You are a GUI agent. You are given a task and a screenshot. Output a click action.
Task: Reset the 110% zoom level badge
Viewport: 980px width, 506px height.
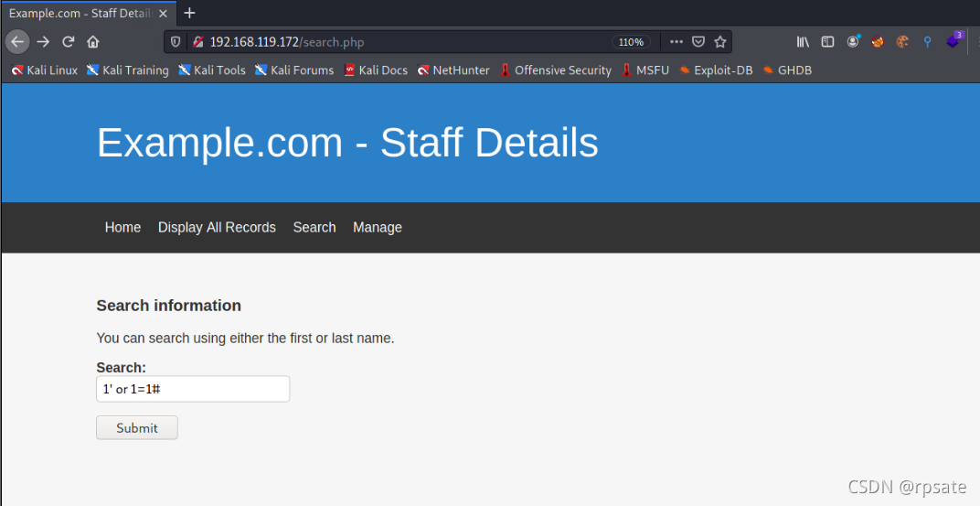pyautogui.click(x=631, y=42)
